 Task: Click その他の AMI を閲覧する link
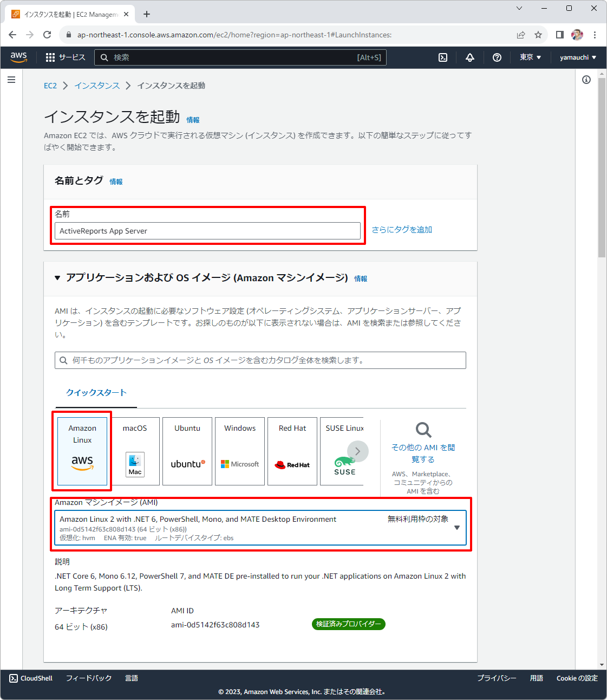(423, 453)
